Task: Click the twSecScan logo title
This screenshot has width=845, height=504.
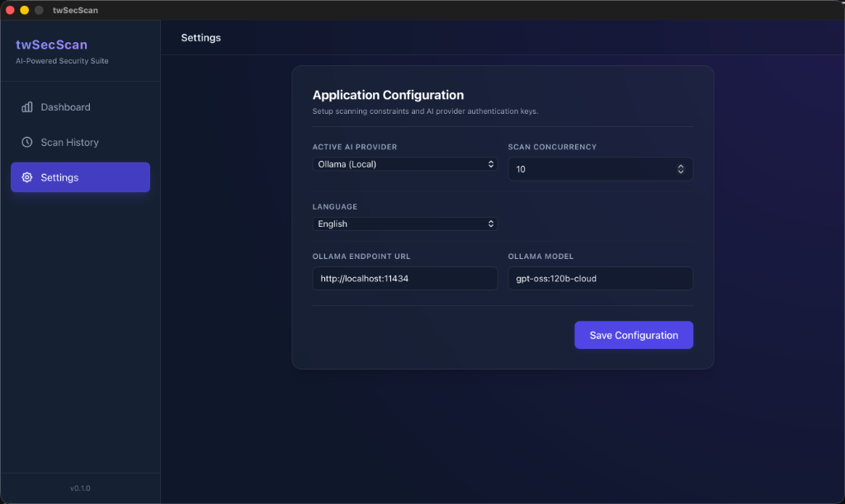Action: tap(52, 45)
